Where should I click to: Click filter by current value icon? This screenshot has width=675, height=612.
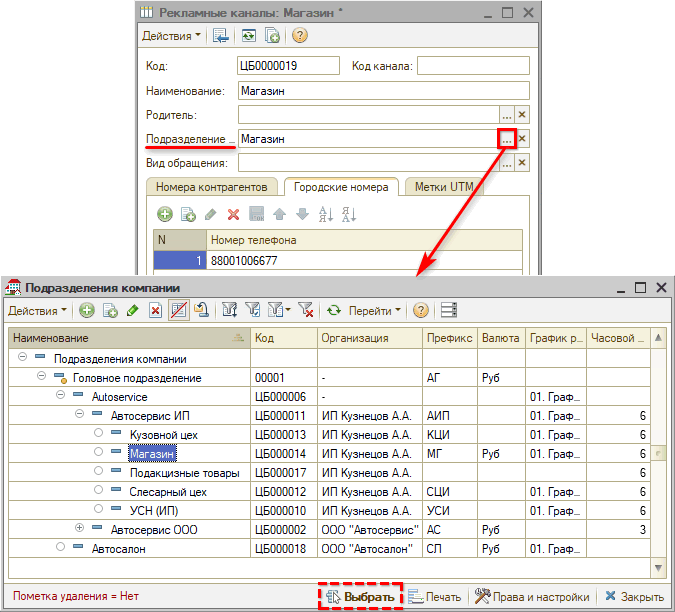[x=253, y=310]
